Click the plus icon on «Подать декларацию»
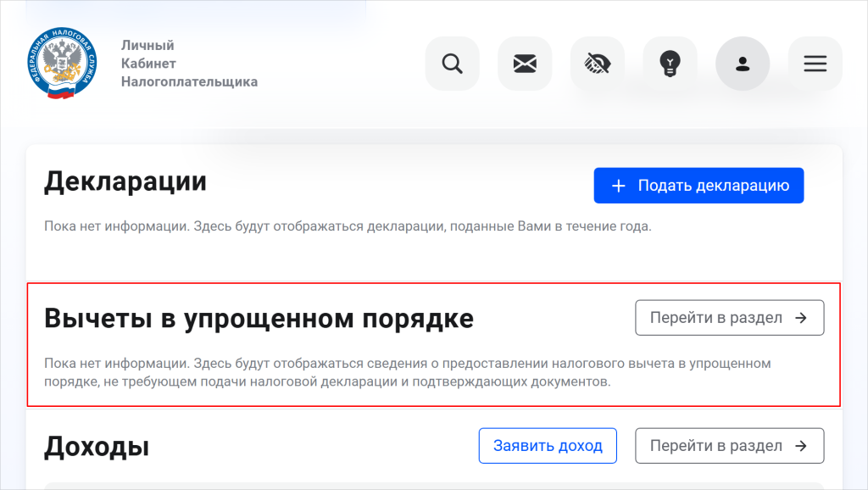868x490 pixels. pyautogui.click(x=619, y=186)
